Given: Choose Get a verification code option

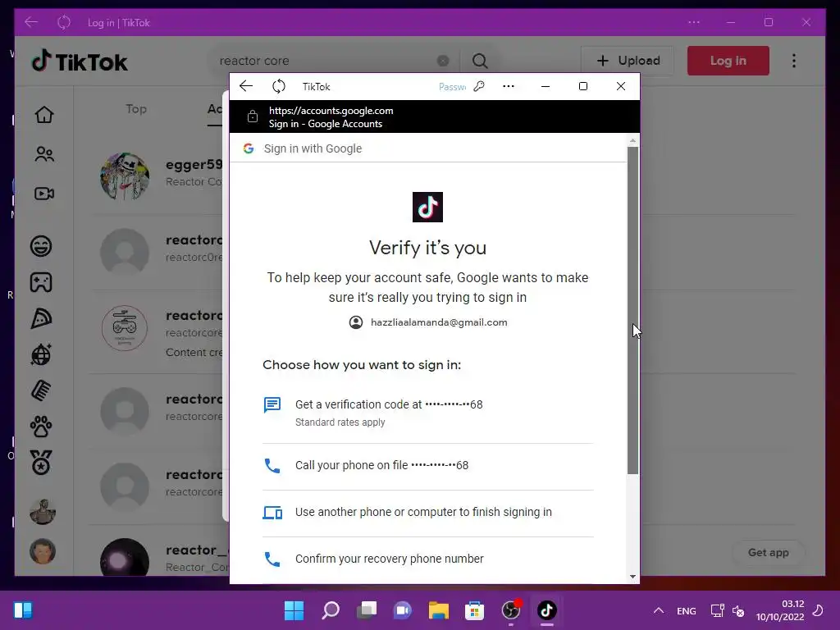Looking at the screenshot, I should (x=427, y=413).
